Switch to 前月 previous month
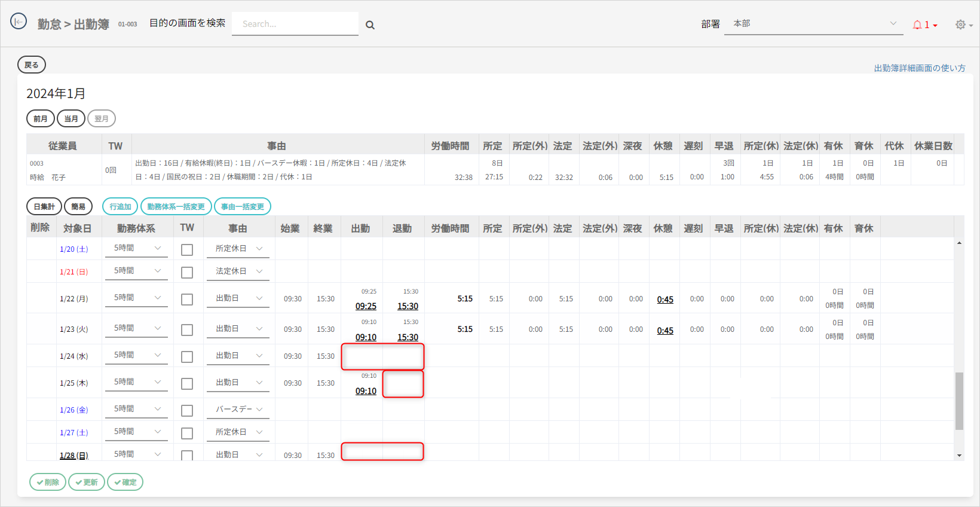The height and width of the screenshot is (507, 980). [x=41, y=118]
